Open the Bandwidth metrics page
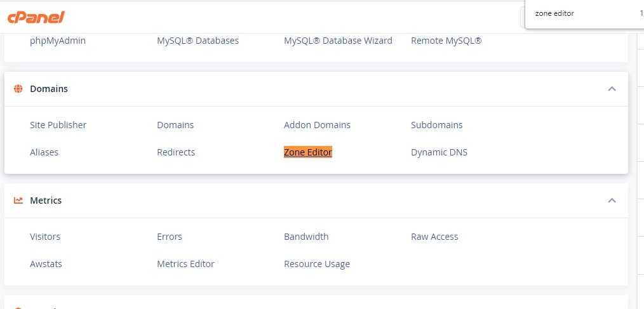The height and width of the screenshot is (309, 644). point(306,237)
